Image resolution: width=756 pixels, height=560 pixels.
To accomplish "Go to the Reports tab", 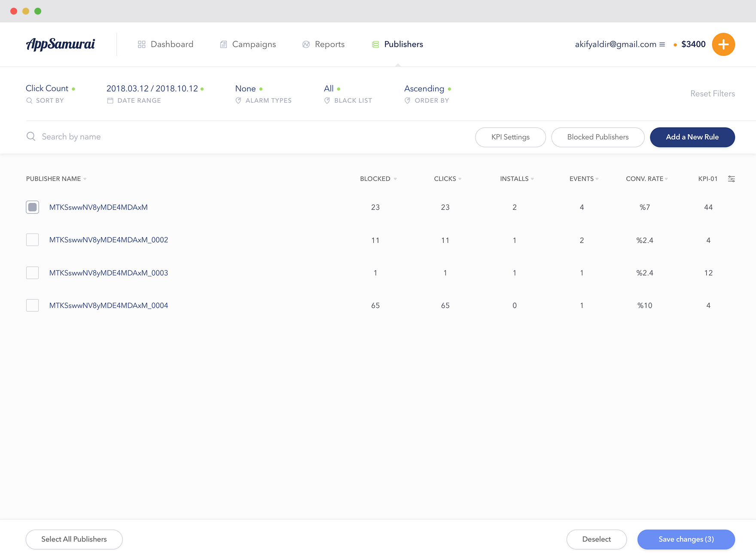I will pos(323,44).
